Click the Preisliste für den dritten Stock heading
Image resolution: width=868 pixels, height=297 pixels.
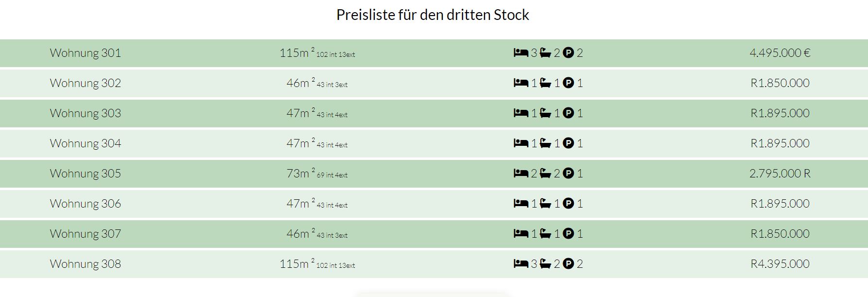[x=433, y=15]
